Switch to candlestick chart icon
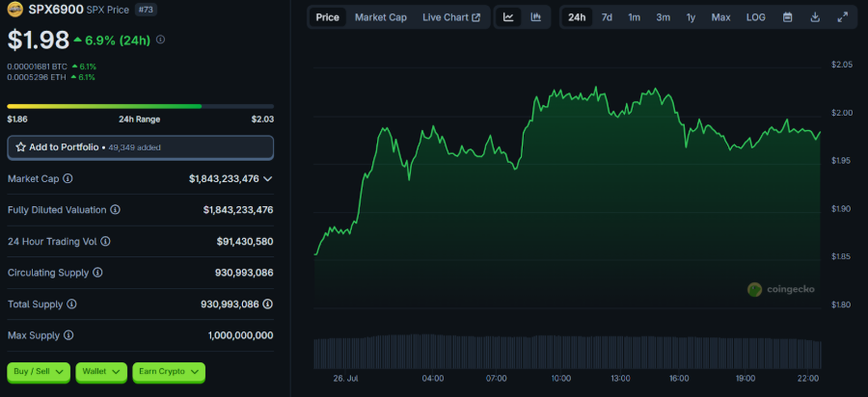 tap(535, 17)
